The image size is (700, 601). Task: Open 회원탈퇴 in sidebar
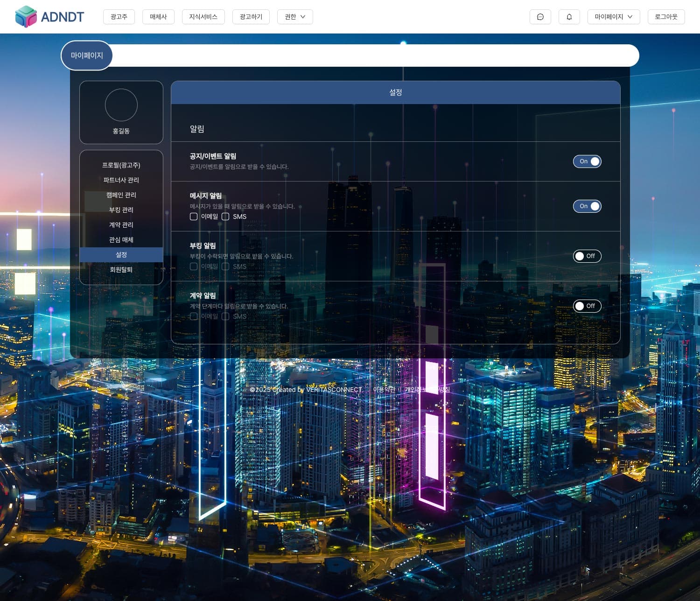[x=121, y=270]
